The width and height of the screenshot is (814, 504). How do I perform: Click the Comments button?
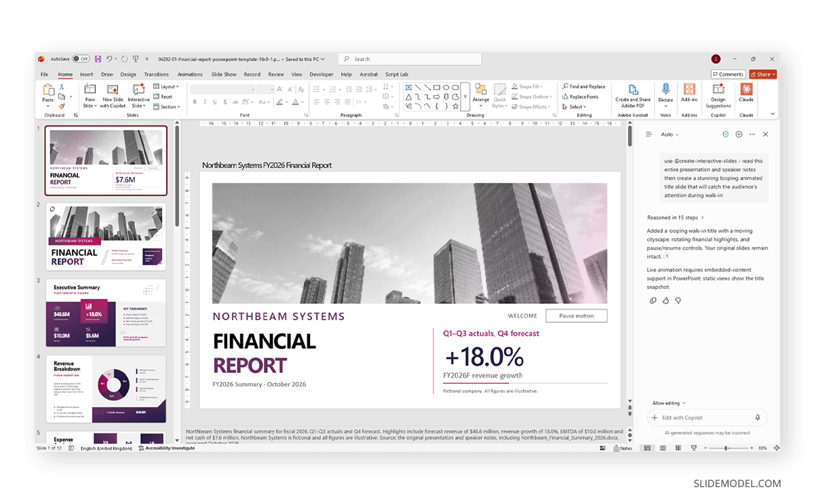[729, 75]
